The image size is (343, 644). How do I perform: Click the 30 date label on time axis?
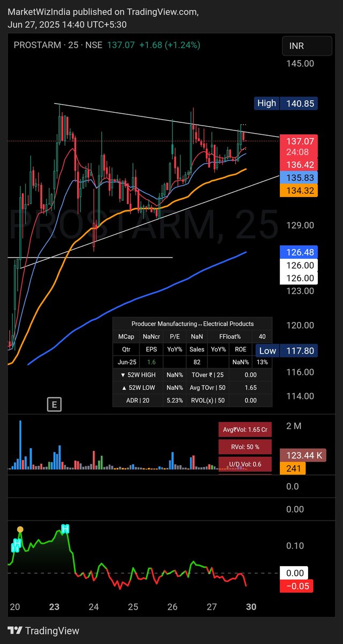click(x=251, y=607)
